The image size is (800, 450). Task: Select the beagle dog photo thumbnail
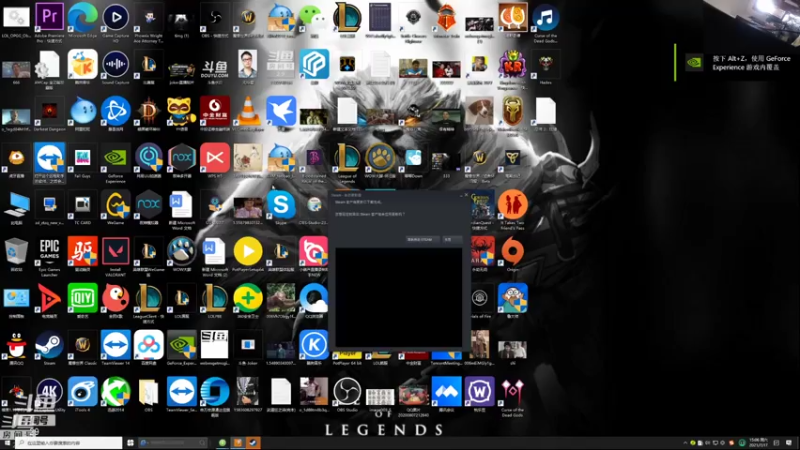479,111
